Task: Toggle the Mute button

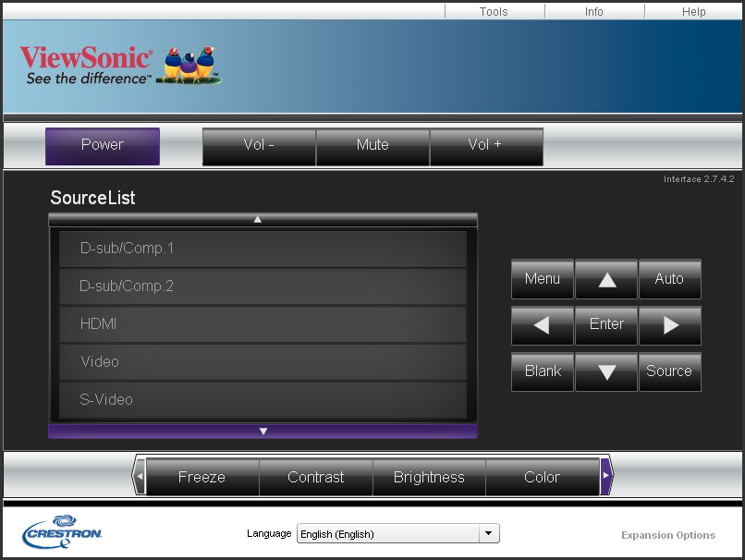Action: tap(372, 146)
